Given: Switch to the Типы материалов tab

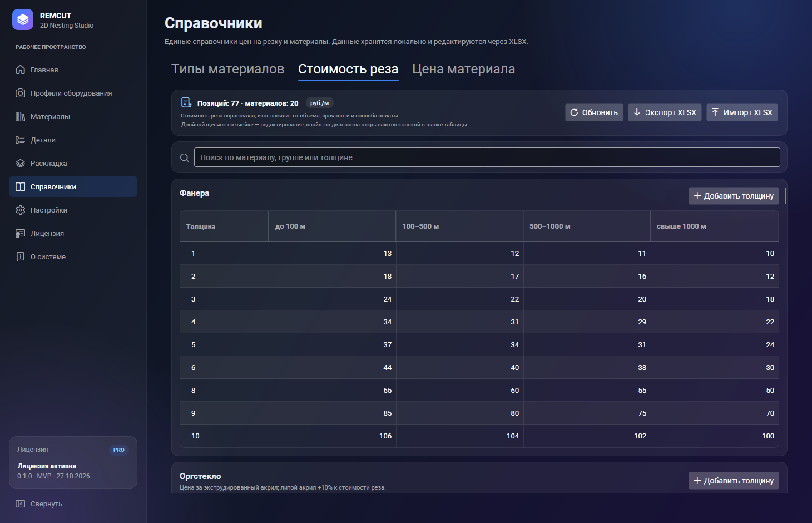Looking at the screenshot, I should click(x=228, y=69).
